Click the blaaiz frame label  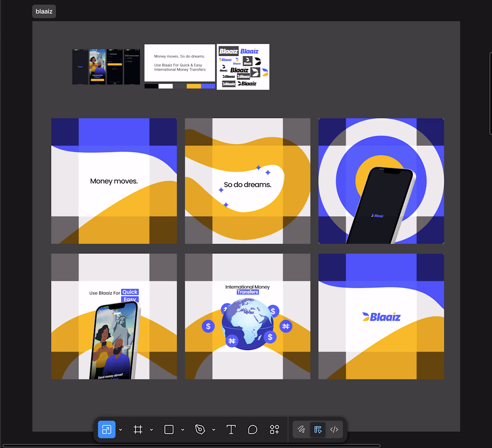(x=44, y=11)
